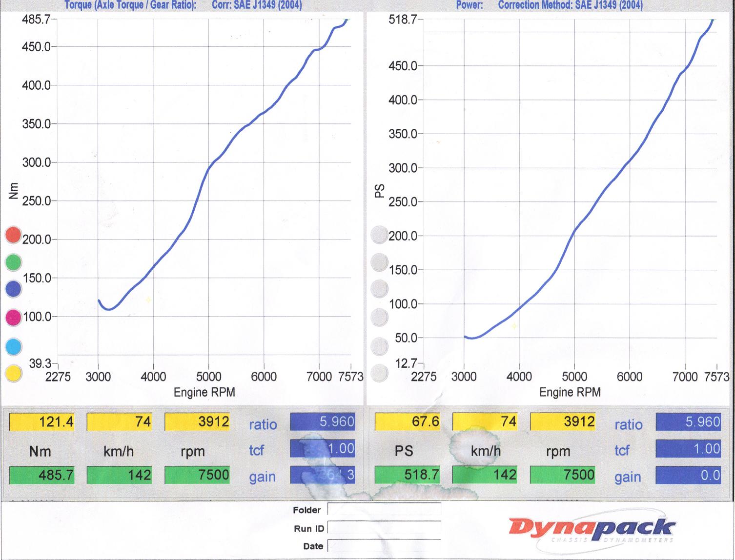
Task: Select the red run circle beside torque graph
Action: pos(13,235)
